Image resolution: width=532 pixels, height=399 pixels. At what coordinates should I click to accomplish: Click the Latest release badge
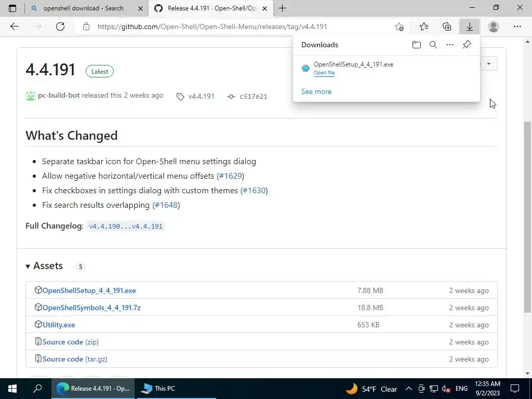pos(99,72)
